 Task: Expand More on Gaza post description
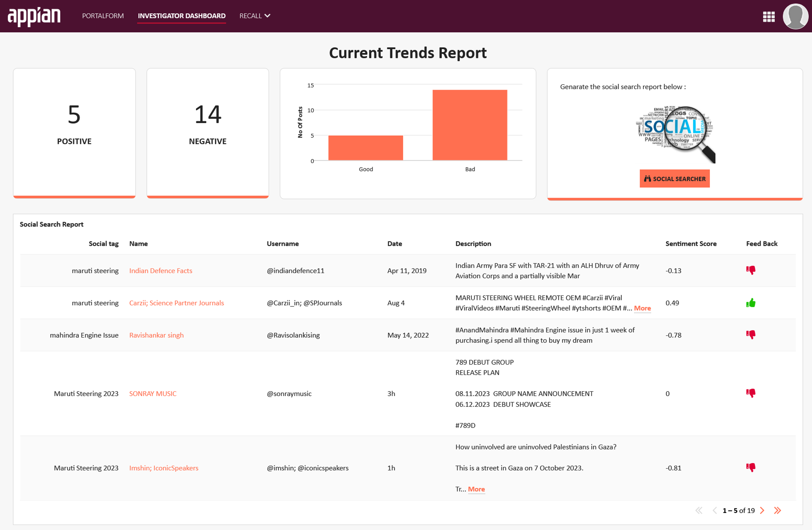pyautogui.click(x=476, y=489)
